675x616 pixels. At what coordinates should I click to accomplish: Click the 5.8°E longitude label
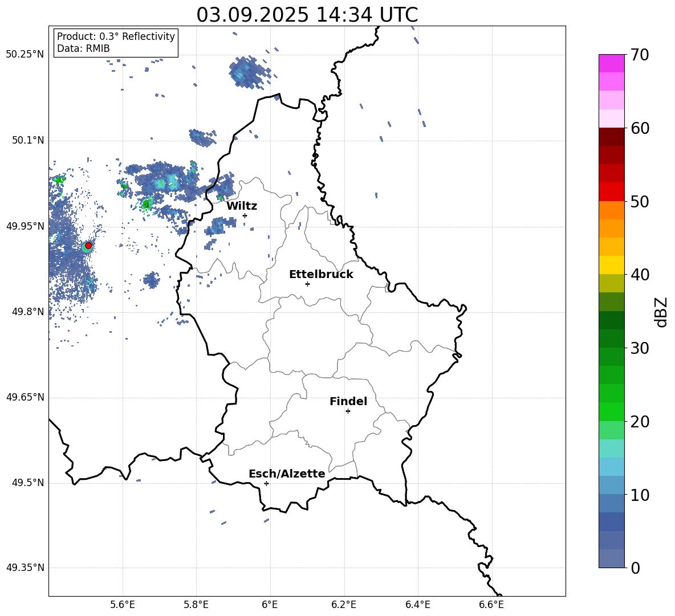pyautogui.click(x=196, y=605)
